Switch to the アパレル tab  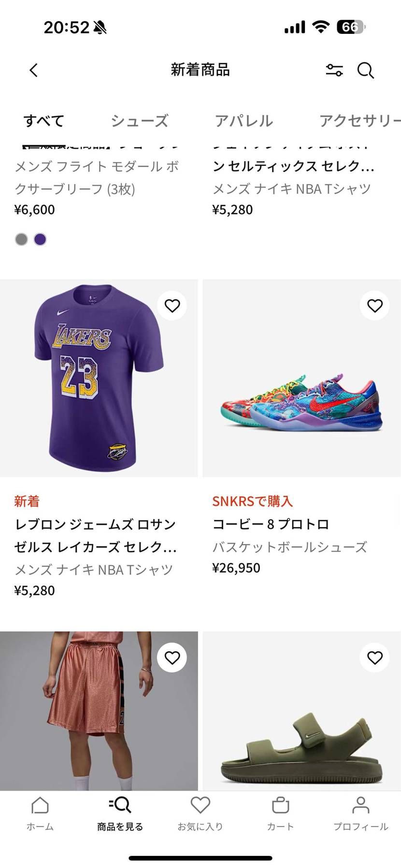[x=244, y=121]
